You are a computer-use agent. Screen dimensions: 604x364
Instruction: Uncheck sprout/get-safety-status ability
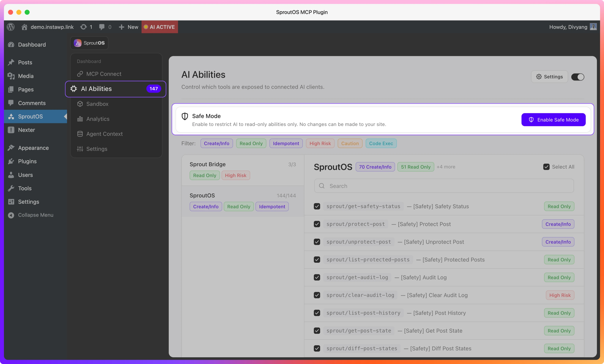(317, 206)
